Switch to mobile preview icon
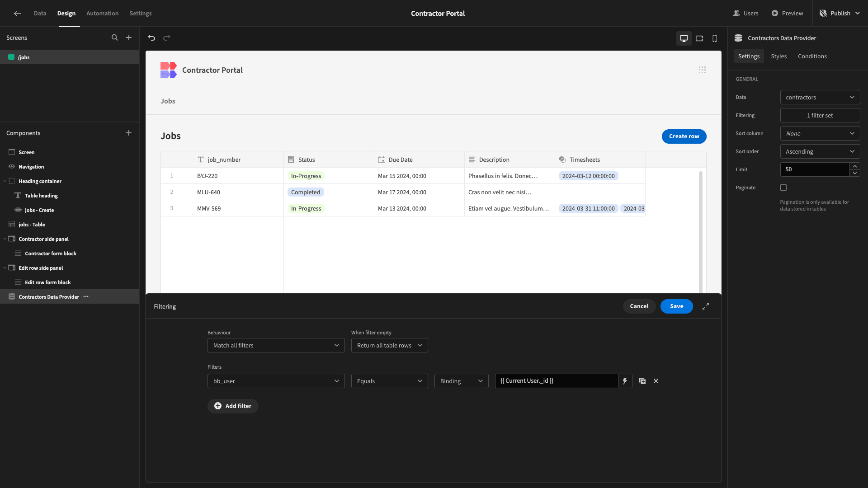868x488 pixels. 715,38
